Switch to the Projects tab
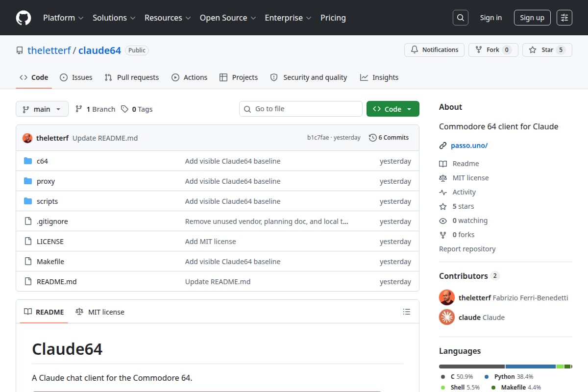This screenshot has height=392, width=588. [x=239, y=77]
